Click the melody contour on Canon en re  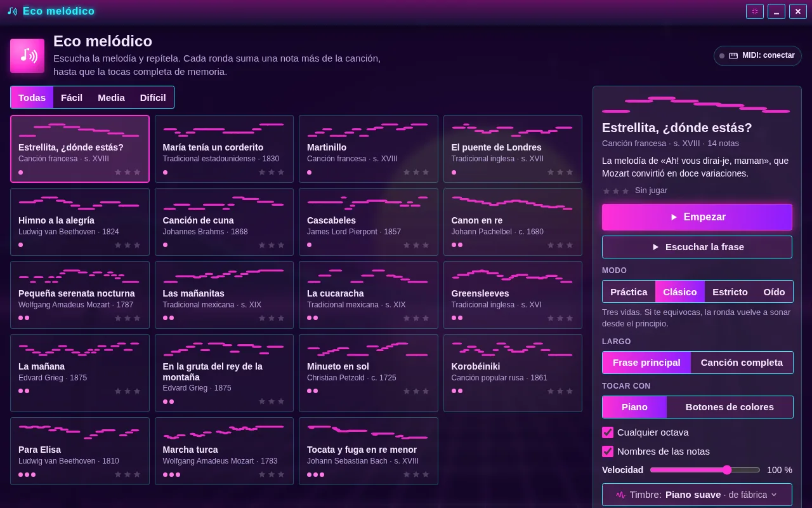click(512, 202)
